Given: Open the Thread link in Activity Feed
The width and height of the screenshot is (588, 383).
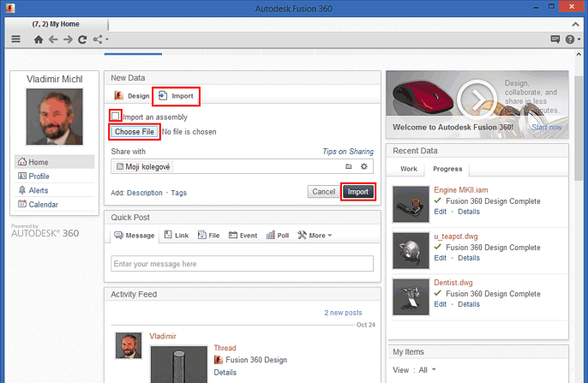Looking at the screenshot, I should pyautogui.click(x=225, y=348).
